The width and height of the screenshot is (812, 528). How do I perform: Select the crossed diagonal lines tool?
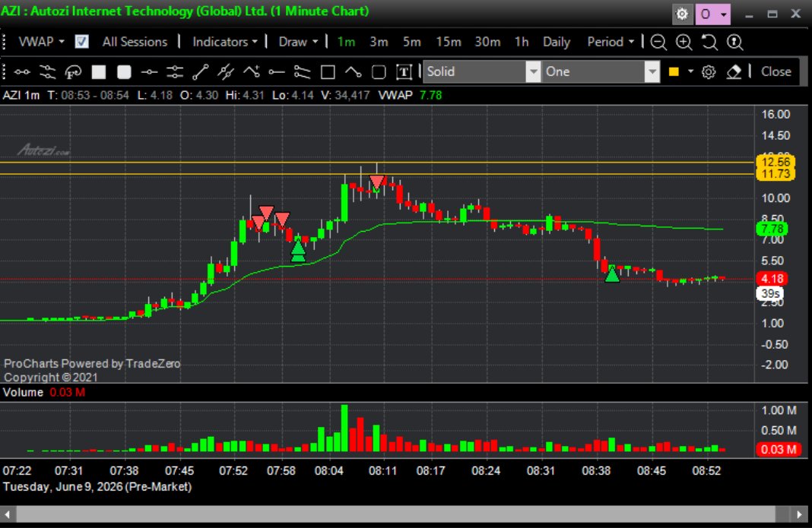(x=226, y=72)
